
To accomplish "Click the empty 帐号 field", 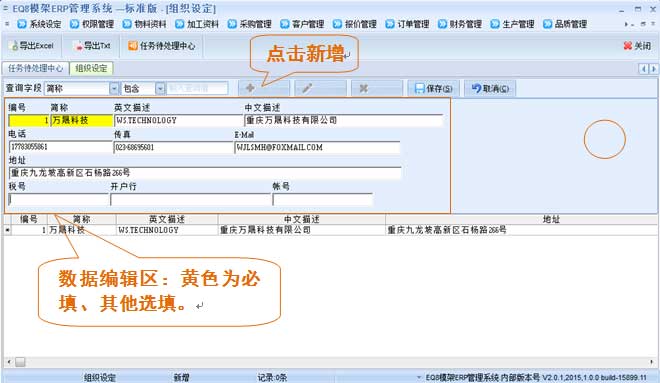I will pyautogui.click(x=322, y=199).
